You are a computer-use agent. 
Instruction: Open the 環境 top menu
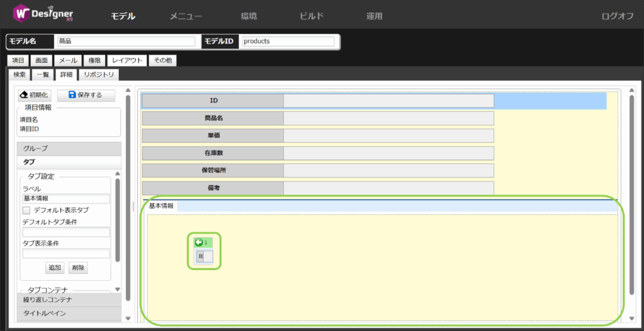[248, 16]
